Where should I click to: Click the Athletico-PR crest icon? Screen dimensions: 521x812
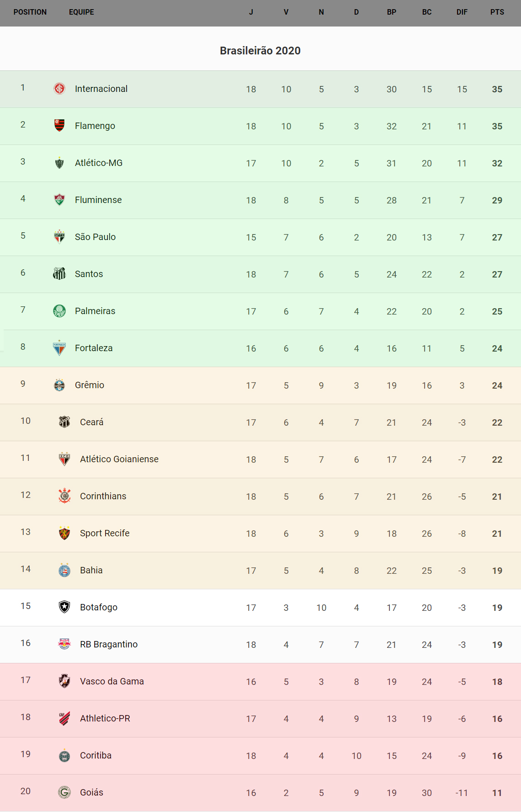[x=64, y=718]
